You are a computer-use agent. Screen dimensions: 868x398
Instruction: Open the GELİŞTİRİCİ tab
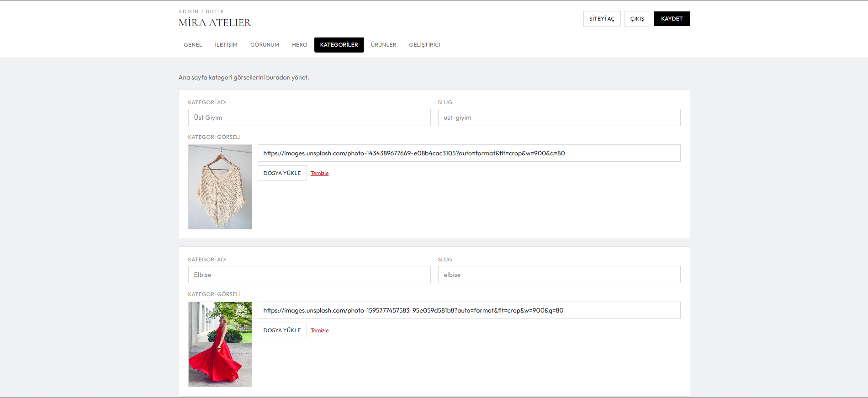424,45
